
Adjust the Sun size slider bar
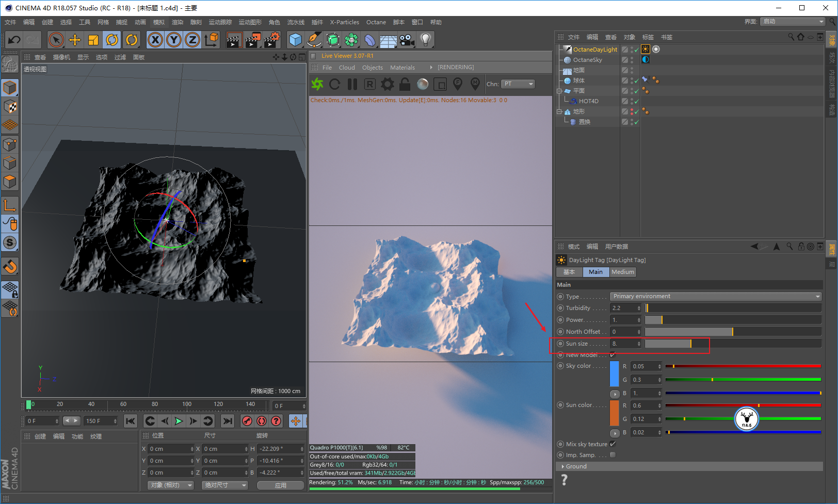click(x=733, y=344)
